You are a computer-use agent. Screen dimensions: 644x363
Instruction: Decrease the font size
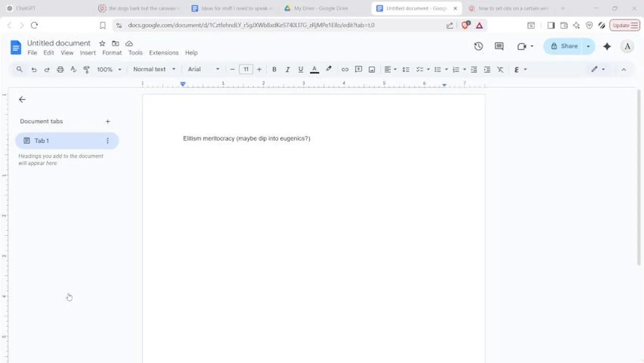[x=232, y=70]
